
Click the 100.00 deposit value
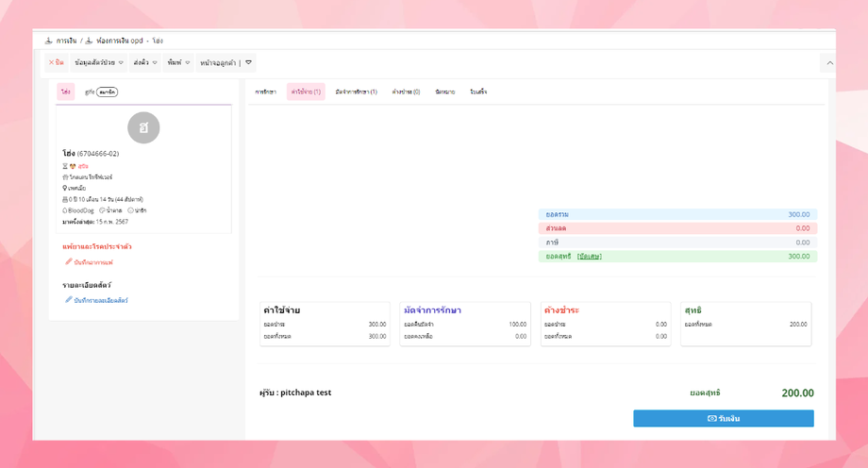[x=518, y=325]
